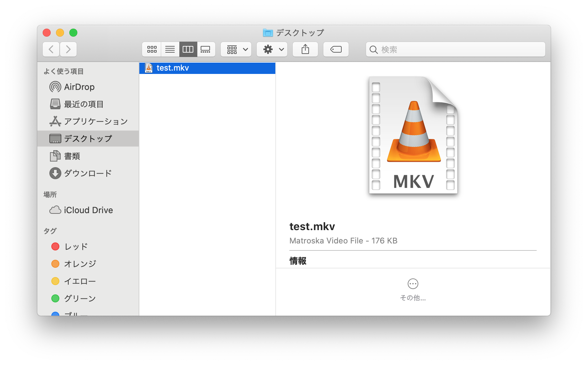Click the Edit Tags toolbar icon
The height and width of the screenshot is (365, 588).
click(336, 49)
